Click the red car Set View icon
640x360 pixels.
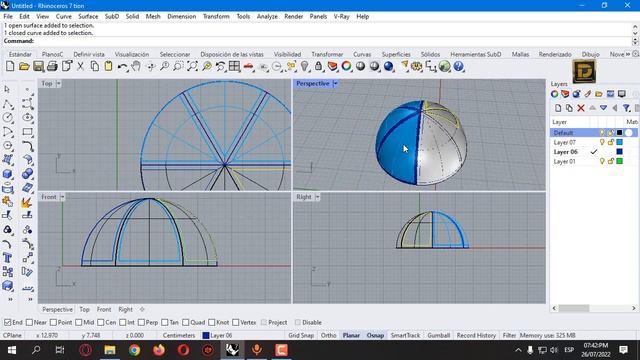249,66
